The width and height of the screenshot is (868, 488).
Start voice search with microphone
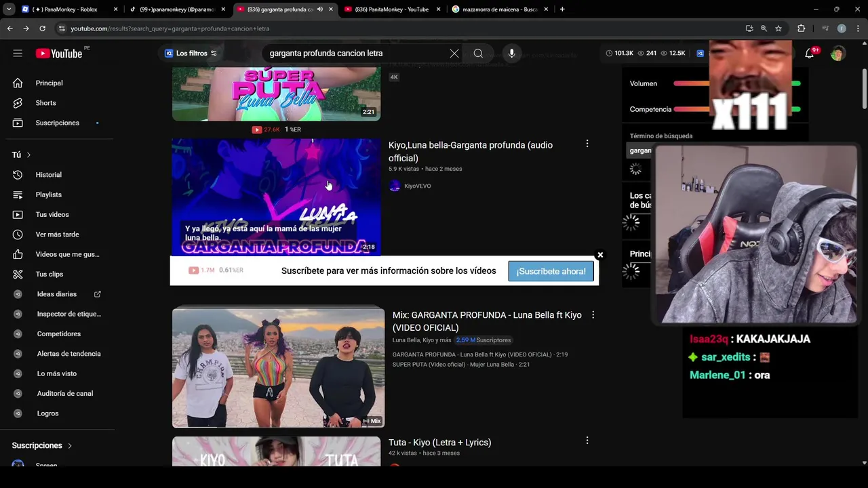click(x=512, y=54)
